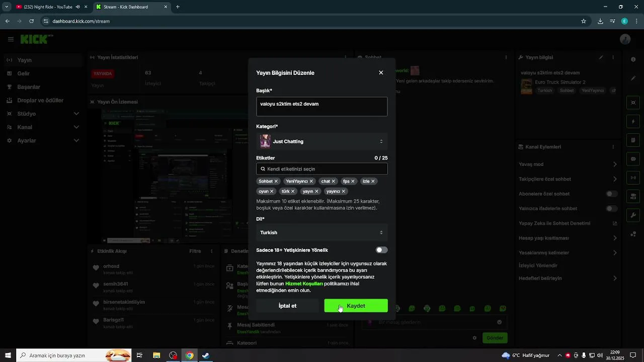This screenshot has height=362, width=644.
Task: Click the Başlık title text field
Action: [322, 107]
